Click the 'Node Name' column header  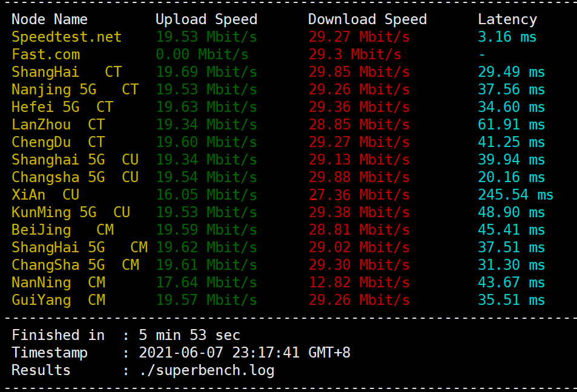(50, 19)
